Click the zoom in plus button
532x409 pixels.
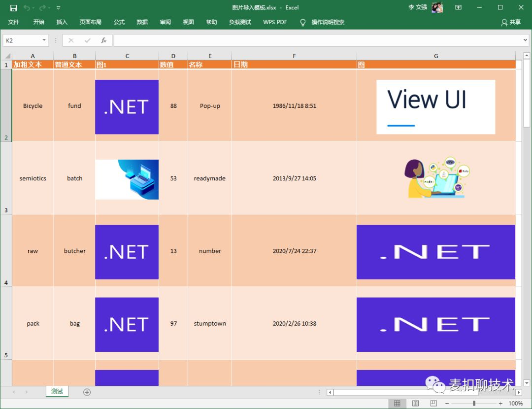(x=500, y=403)
